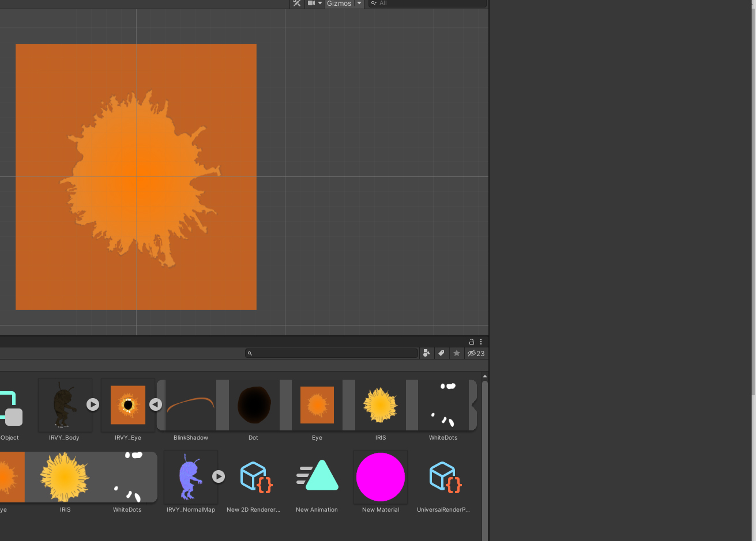This screenshot has width=756, height=541.
Task: Select the WhiteDots sprite in the bottom row
Action: click(x=127, y=477)
